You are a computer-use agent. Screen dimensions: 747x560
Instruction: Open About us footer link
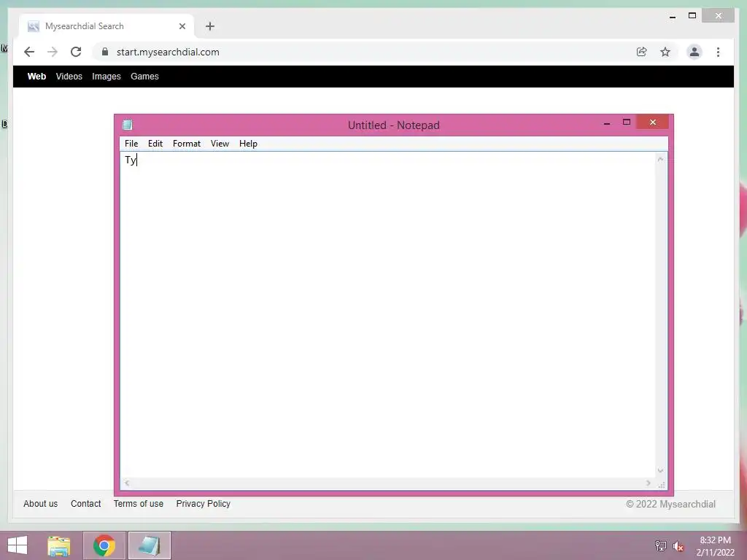click(41, 503)
